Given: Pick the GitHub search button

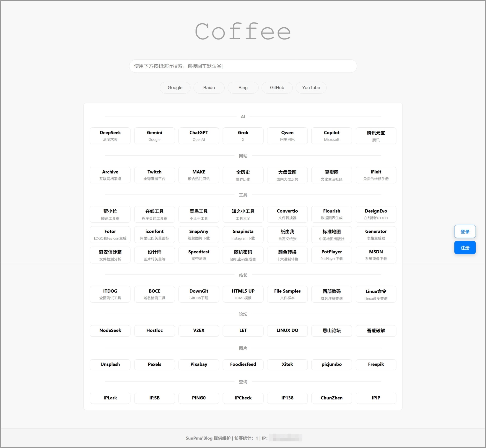Looking at the screenshot, I should (277, 87).
